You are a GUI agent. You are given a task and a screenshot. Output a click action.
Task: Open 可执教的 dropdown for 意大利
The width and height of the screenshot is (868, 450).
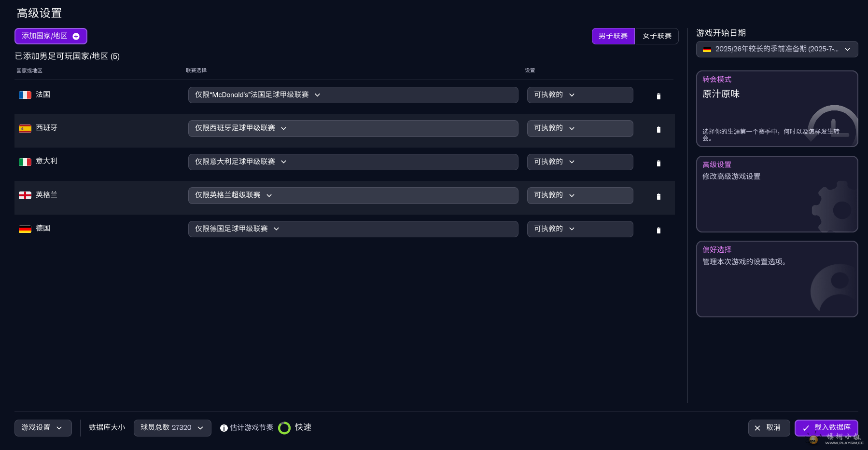(580, 162)
